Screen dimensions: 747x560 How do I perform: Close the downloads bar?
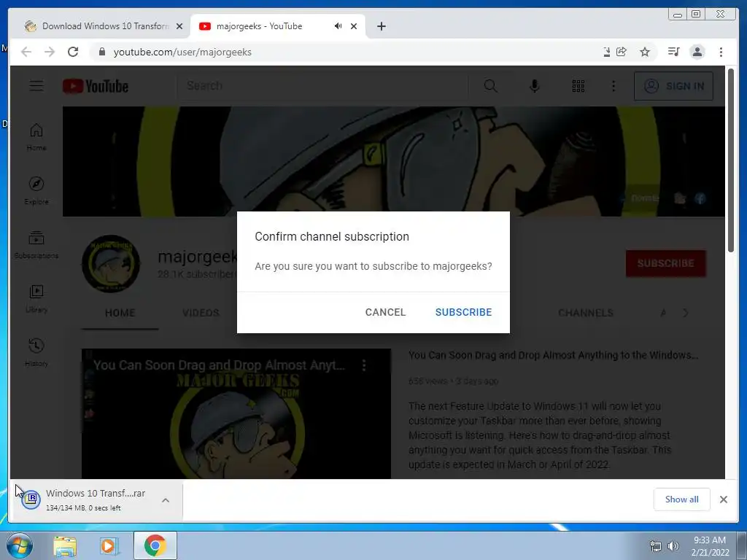pyautogui.click(x=723, y=499)
